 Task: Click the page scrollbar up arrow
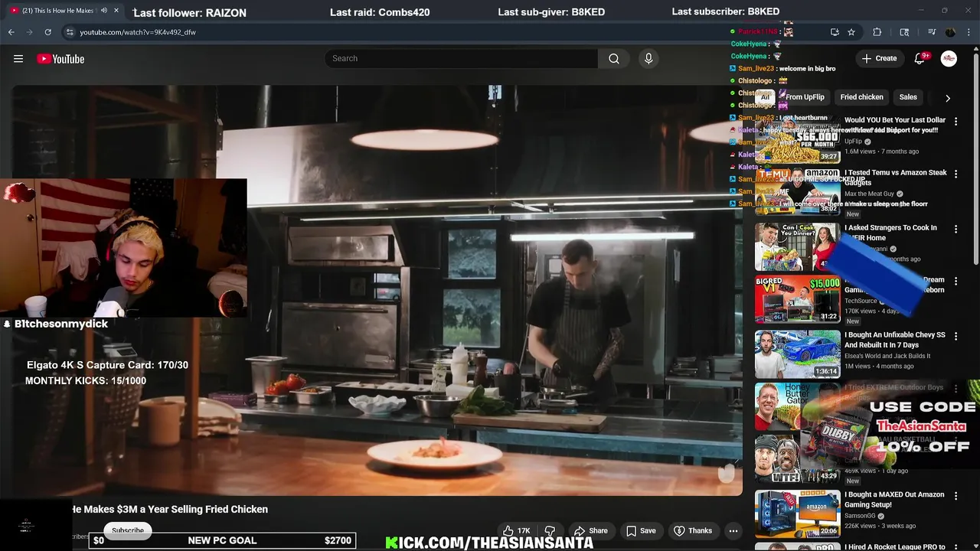coord(975,48)
